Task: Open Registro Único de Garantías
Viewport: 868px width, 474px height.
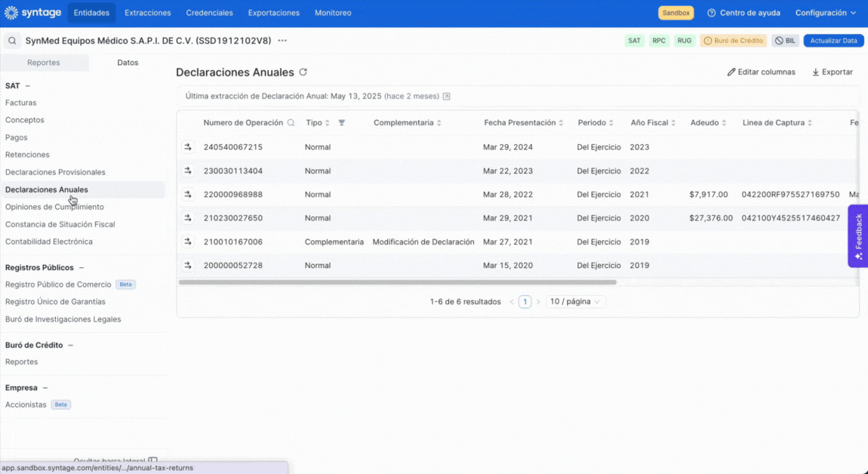Action: (55, 302)
